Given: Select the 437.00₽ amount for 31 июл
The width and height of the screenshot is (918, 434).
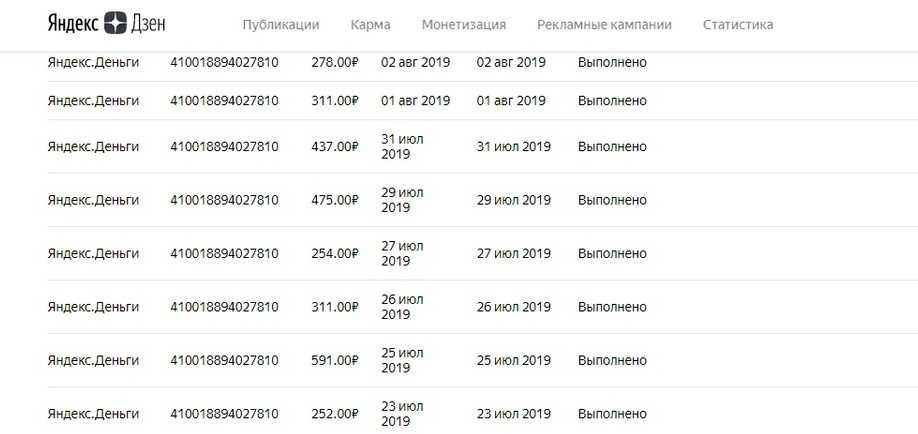Looking at the screenshot, I should coord(334,146).
